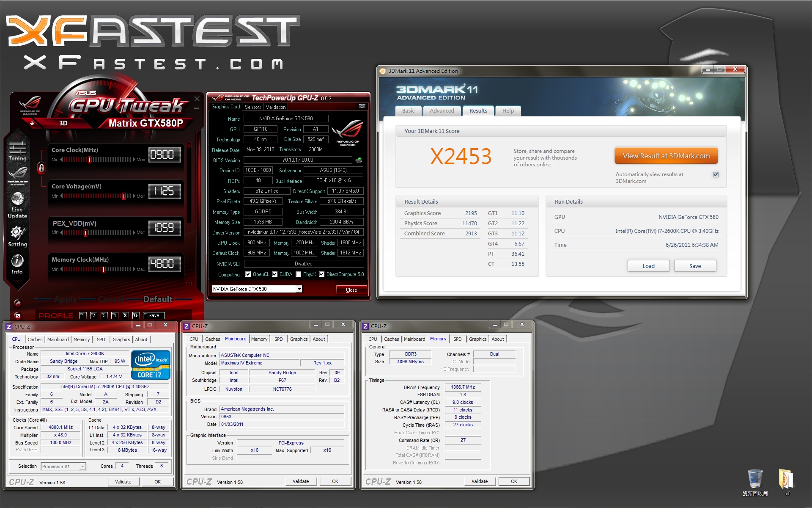Switch to the Sensors tab in GPU-Z
Screen dimensions: 812x508
click(253, 107)
